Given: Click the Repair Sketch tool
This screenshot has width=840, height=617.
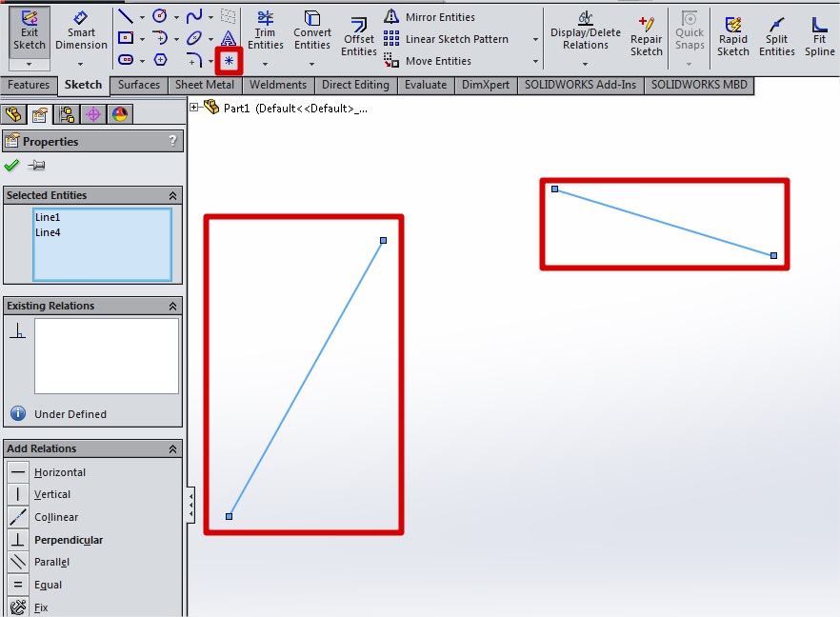Looking at the screenshot, I should 646,37.
